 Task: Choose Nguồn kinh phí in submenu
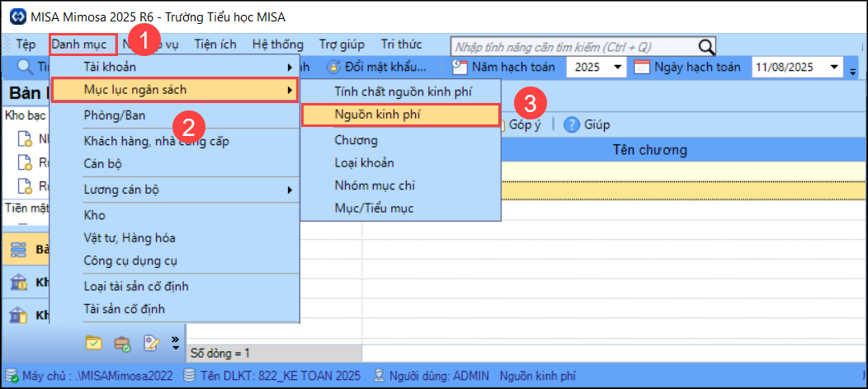click(x=401, y=115)
